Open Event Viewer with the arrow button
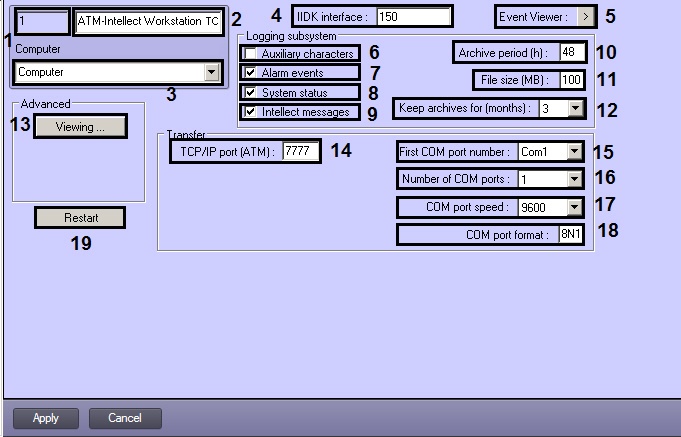The width and height of the screenshot is (681, 437). 585,17
